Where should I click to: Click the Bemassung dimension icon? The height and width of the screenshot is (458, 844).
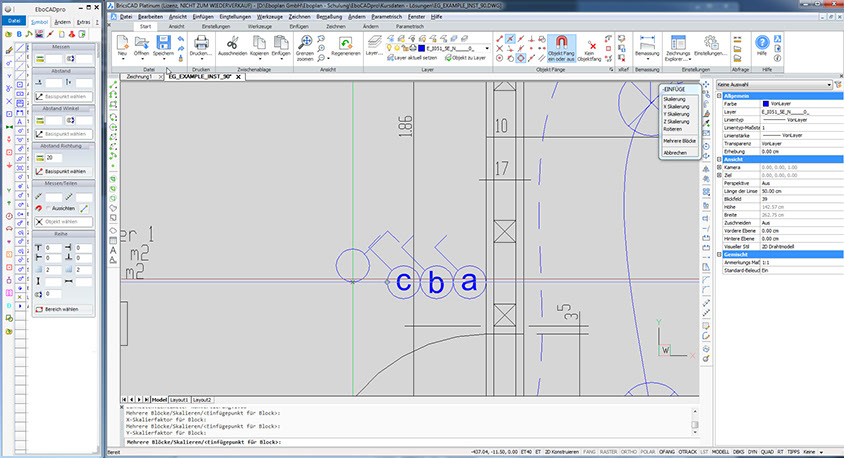tap(647, 43)
